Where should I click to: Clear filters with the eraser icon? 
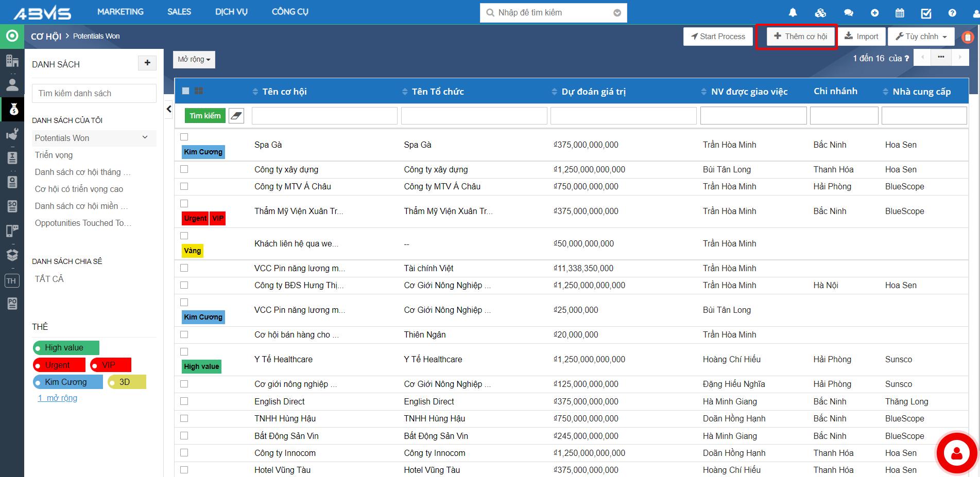(x=236, y=116)
